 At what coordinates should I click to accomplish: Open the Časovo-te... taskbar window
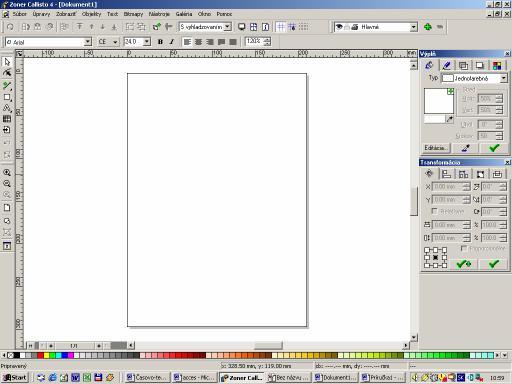(x=147, y=377)
